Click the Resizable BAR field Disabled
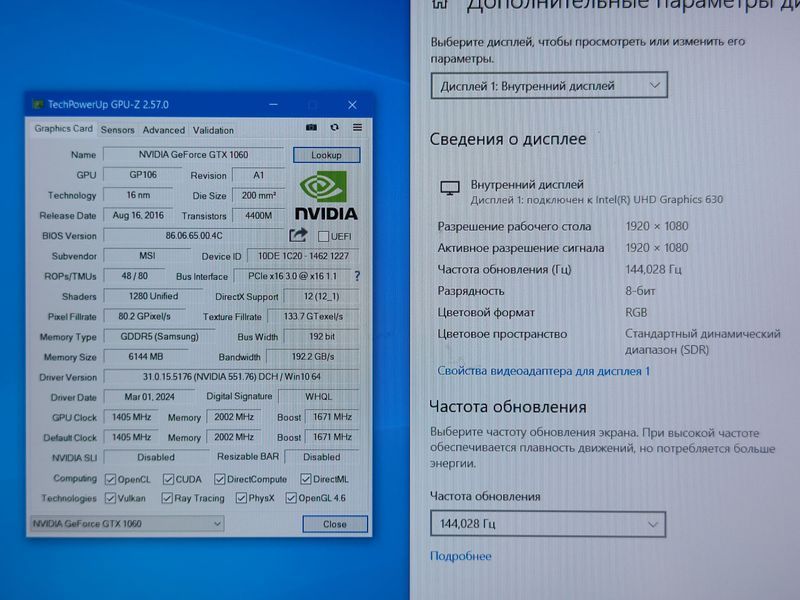 point(321,457)
